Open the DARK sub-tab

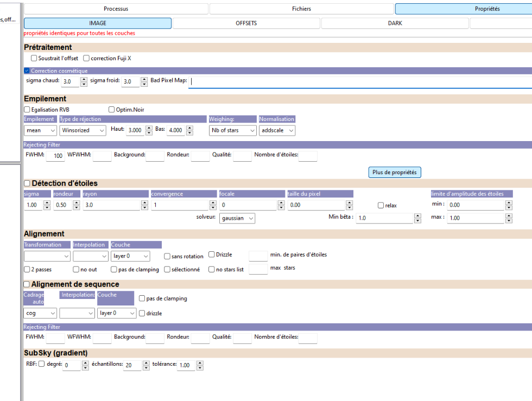pos(395,23)
